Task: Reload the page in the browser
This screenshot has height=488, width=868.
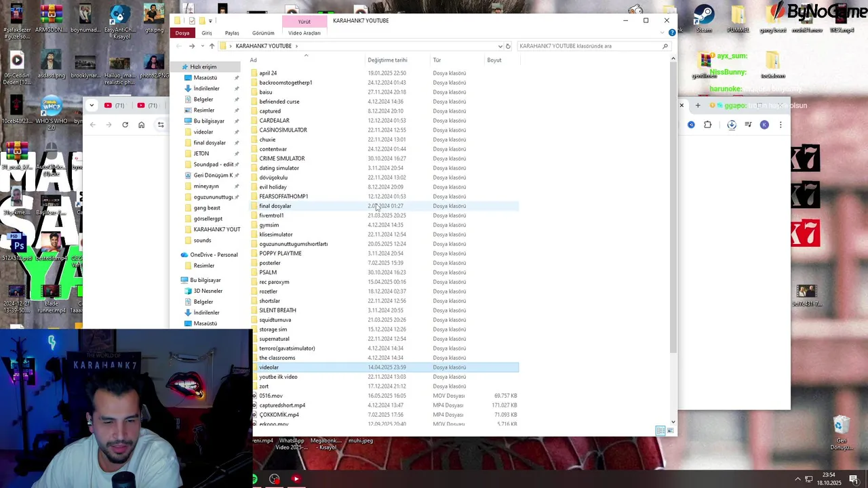Action: point(125,125)
